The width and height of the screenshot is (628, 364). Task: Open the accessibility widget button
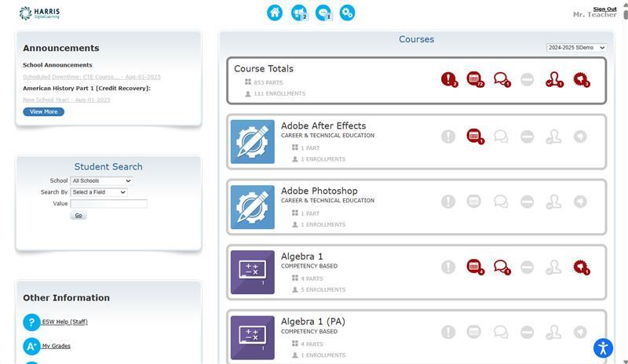click(603, 348)
